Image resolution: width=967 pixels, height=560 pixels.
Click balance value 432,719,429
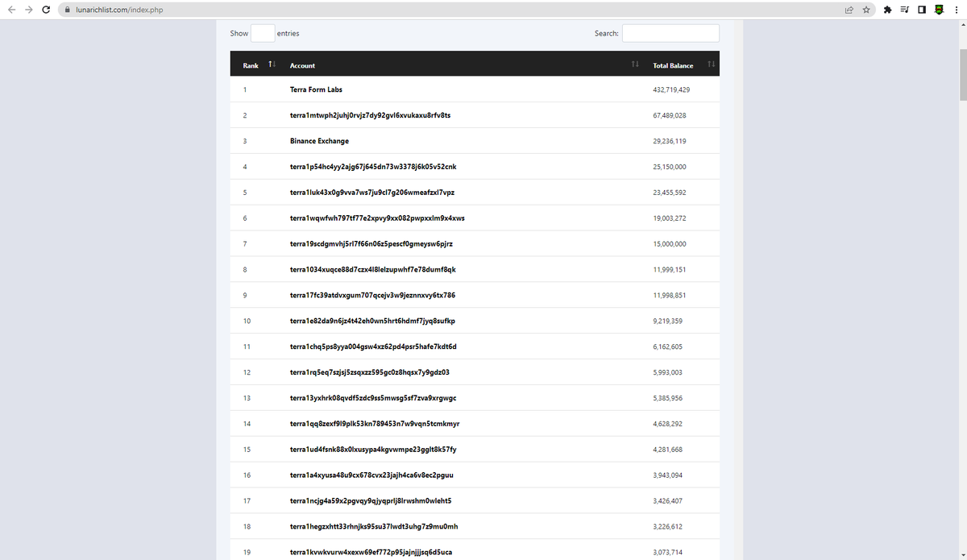tap(671, 89)
